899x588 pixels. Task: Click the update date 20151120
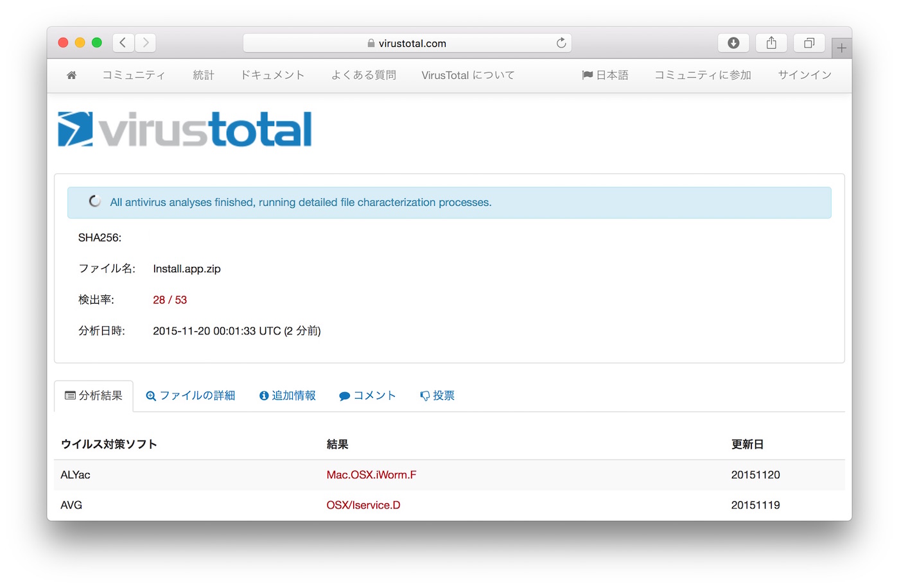pos(756,475)
